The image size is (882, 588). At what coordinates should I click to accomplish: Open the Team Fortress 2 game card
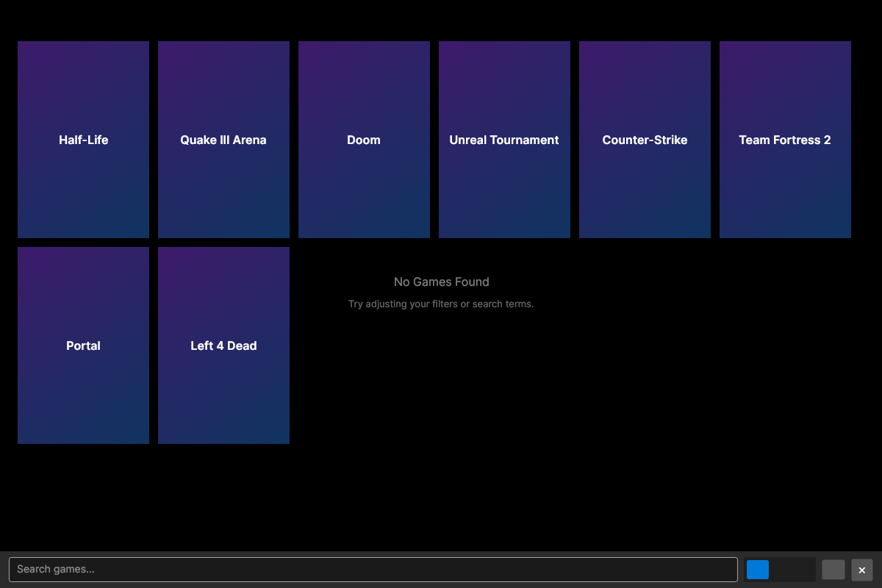(785, 140)
